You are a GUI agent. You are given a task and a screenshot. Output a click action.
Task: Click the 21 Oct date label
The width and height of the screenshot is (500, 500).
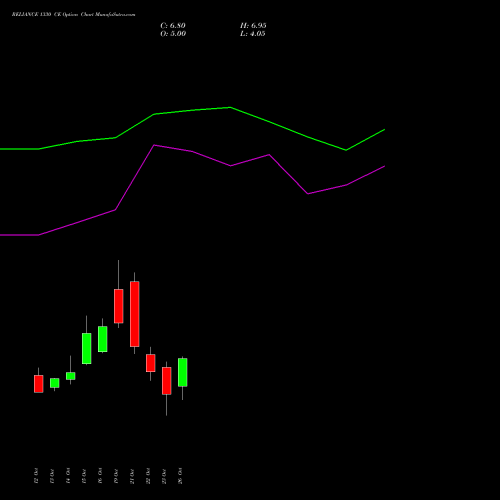coord(132,476)
